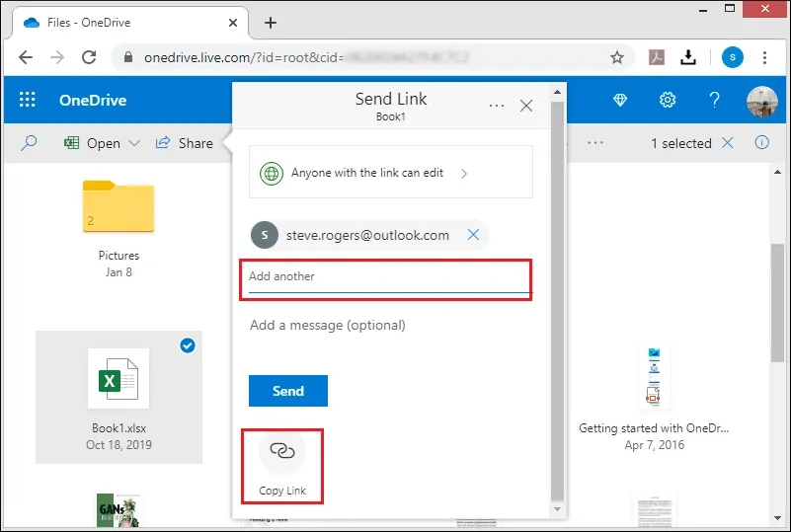
Task: Open the Chrome three-dot menu
Action: pos(764,57)
